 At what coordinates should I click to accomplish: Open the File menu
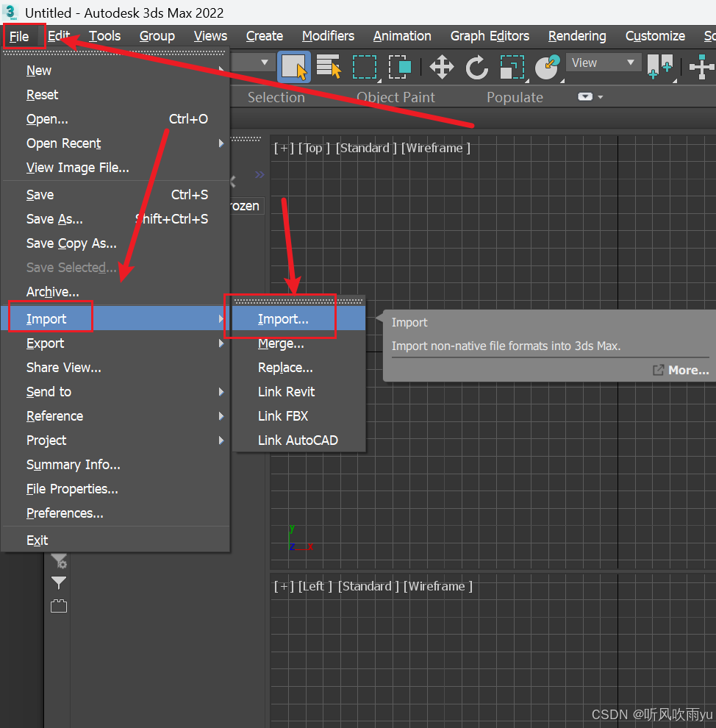(x=19, y=36)
